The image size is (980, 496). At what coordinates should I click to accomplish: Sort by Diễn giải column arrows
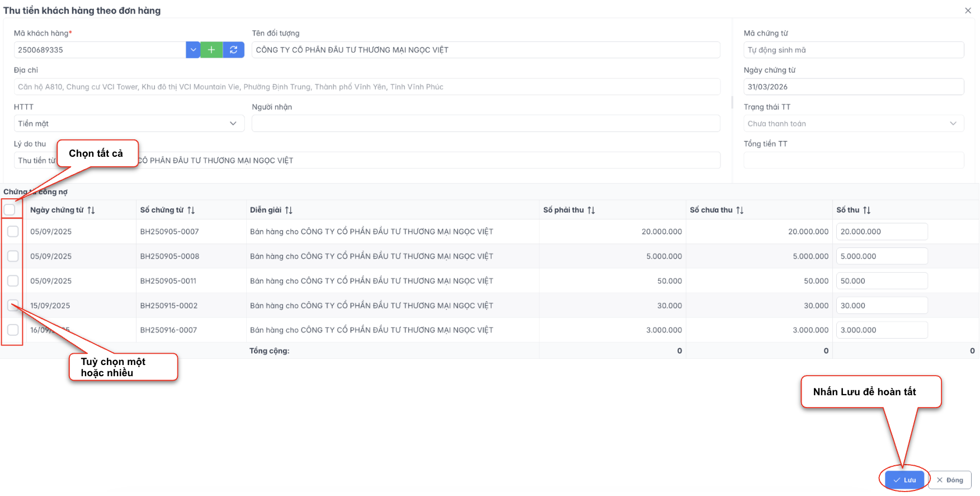[x=289, y=210]
